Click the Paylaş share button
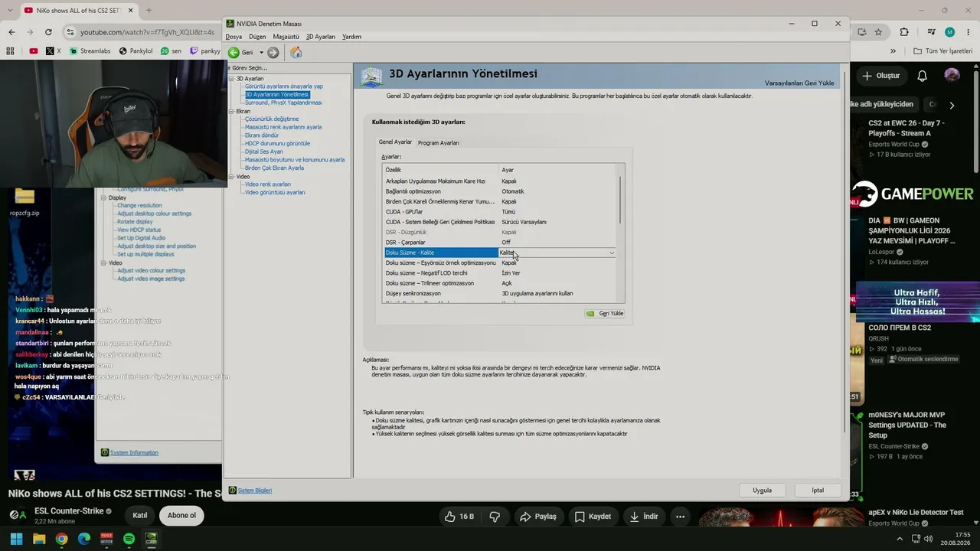 tap(538, 517)
